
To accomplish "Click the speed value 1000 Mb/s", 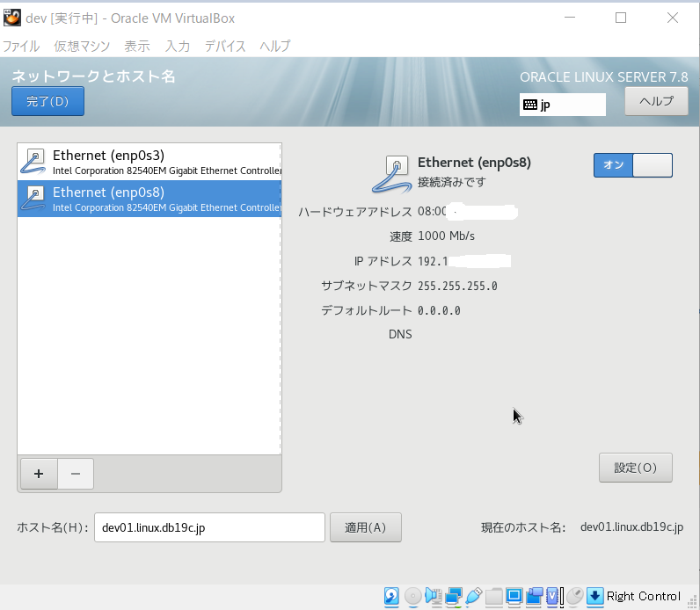I will (446, 236).
